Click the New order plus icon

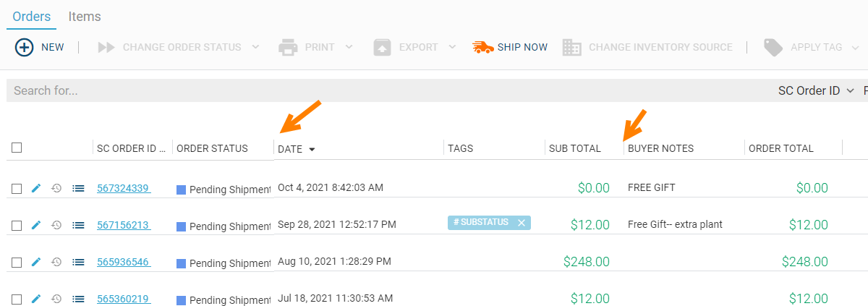(25, 47)
